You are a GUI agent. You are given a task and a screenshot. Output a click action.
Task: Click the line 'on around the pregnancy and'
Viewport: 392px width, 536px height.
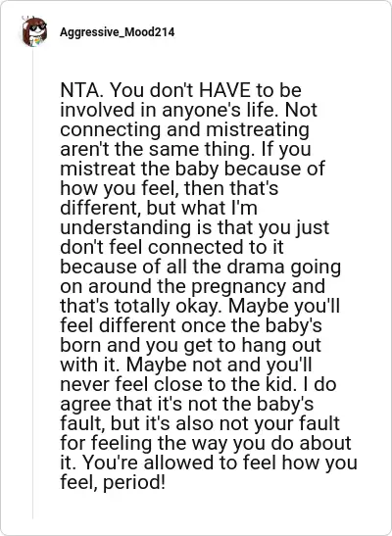(192, 286)
